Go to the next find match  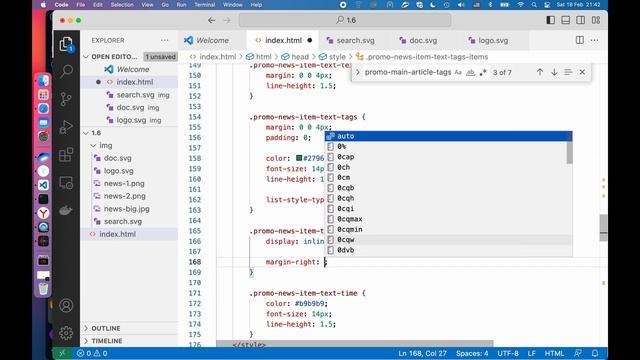554,72
